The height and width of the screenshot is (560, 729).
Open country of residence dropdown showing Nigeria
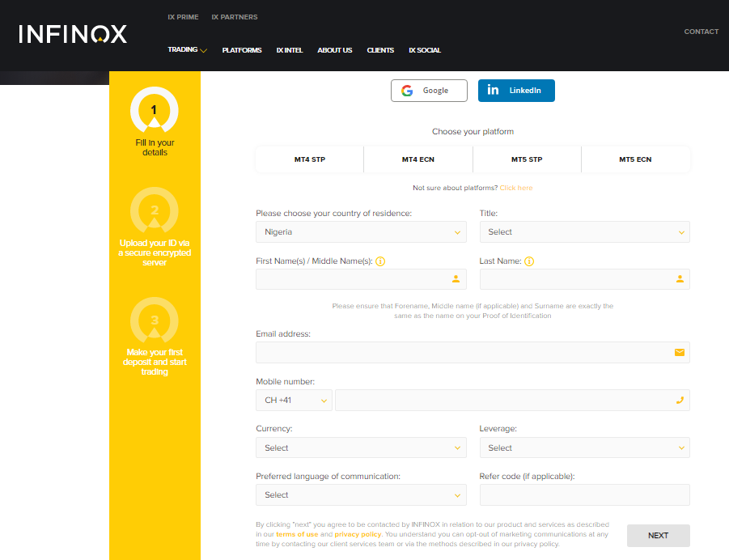coord(361,232)
